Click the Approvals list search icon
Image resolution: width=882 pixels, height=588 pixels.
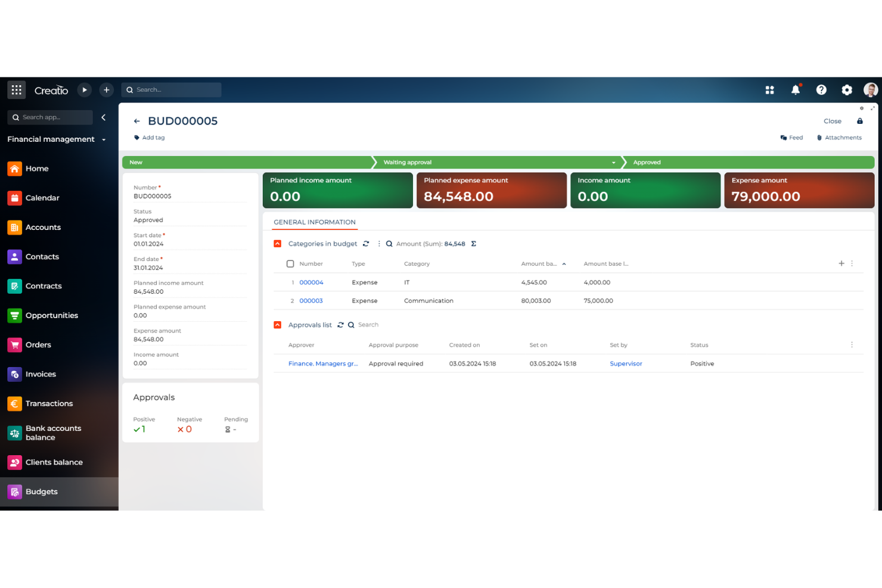point(352,325)
